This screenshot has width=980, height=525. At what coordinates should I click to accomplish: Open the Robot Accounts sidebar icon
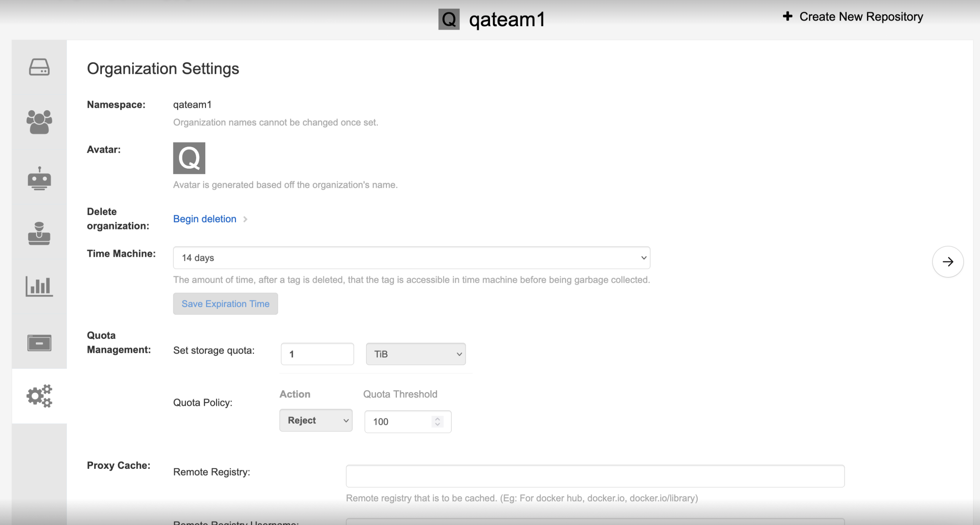(x=39, y=179)
